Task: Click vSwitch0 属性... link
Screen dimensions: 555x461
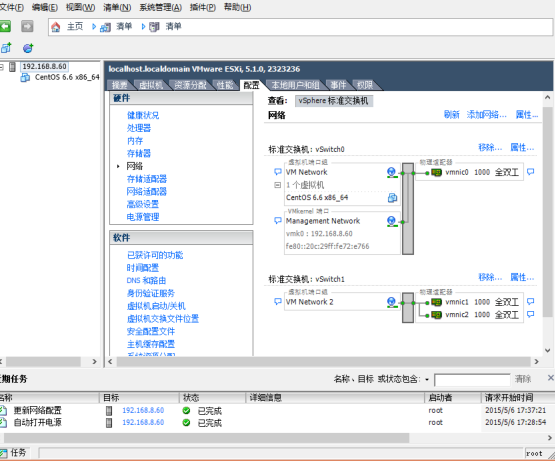Action: point(522,147)
